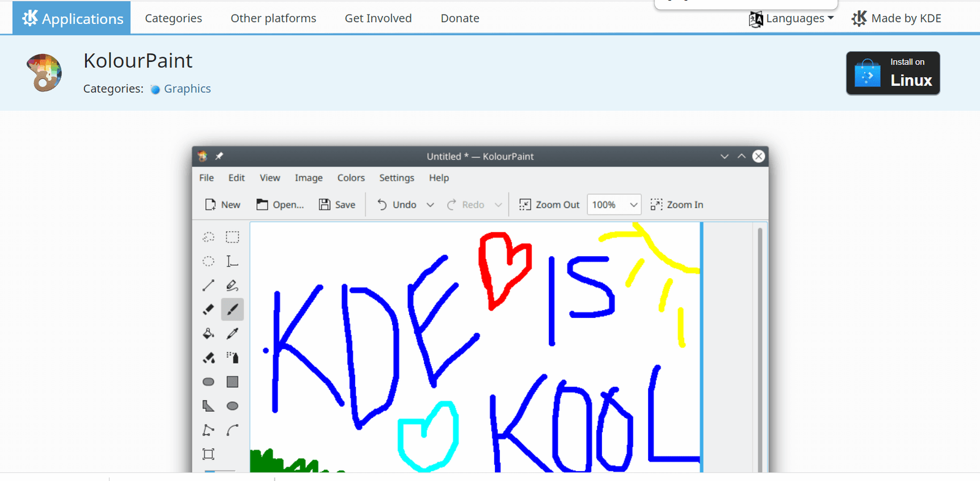
Task: Click the Made by KDE link
Action: tap(897, 18)
